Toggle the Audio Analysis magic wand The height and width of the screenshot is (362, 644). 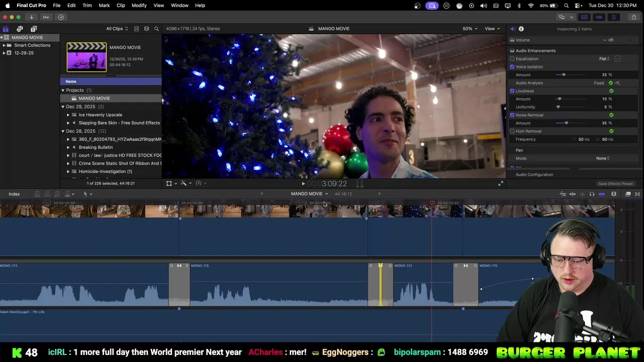[x=617, y=83]
